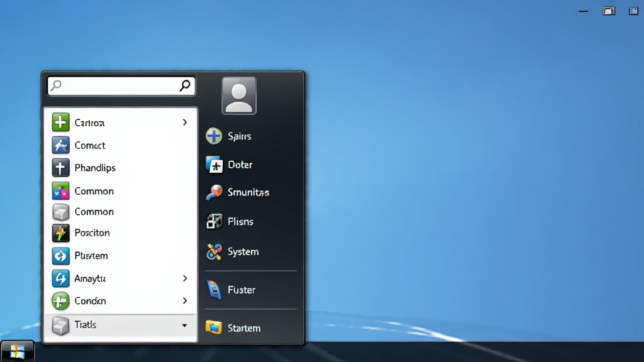The height and width of the screenshot is (362, 644).
Task: Open the Phandlips menu entry
Action: pyautogui.click(x=120, y=168)
